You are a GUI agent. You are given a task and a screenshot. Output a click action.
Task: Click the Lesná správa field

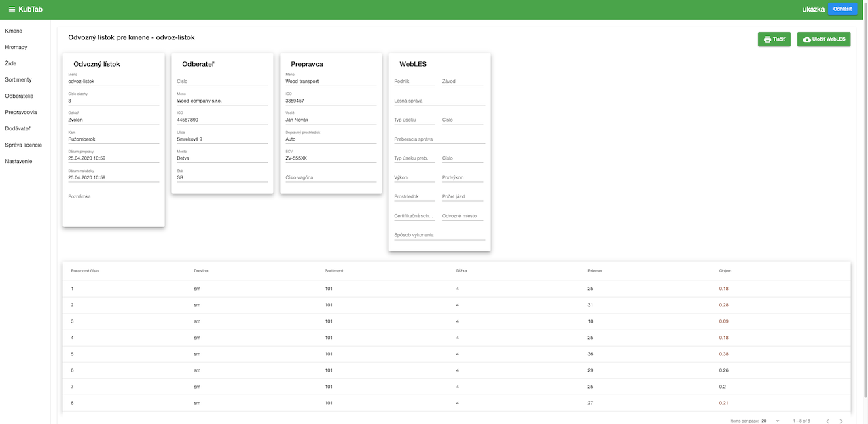coord(439,101)
